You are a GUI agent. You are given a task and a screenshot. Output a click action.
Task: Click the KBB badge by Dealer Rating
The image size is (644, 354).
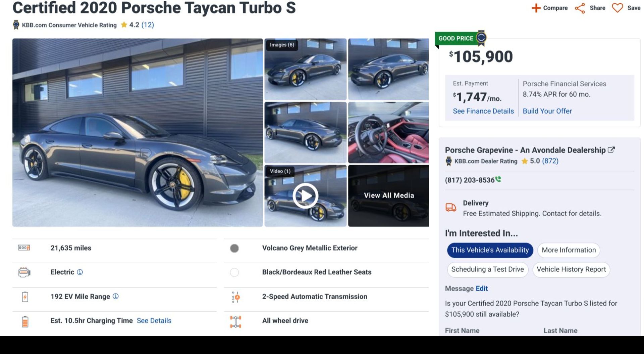click(448, 161)
